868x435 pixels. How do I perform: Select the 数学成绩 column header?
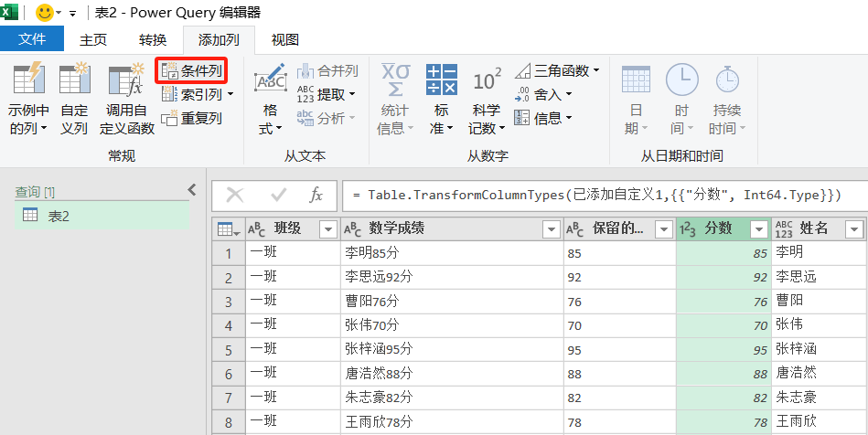pyautogui.click(x=451, y=228)
